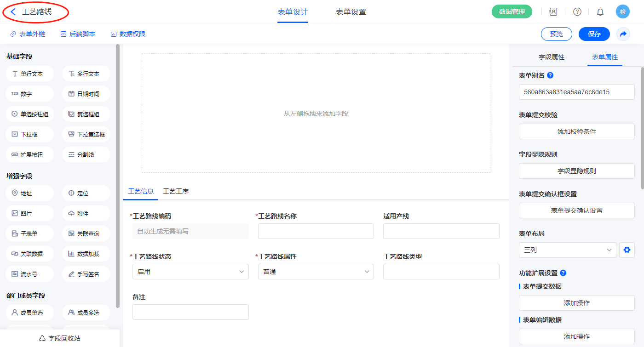Click the help question mark icon in header
Screen dimensions: 644x347
tap(577, 12)
